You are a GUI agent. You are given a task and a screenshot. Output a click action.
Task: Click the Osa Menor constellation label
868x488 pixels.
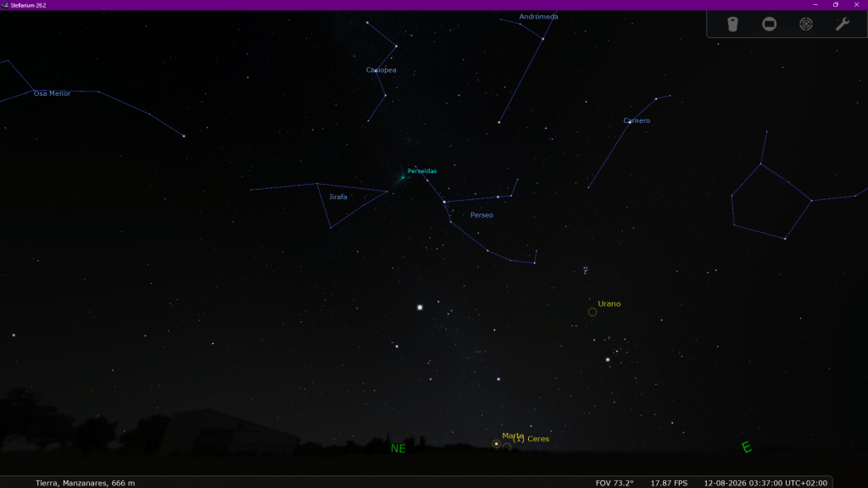point(52,93)
